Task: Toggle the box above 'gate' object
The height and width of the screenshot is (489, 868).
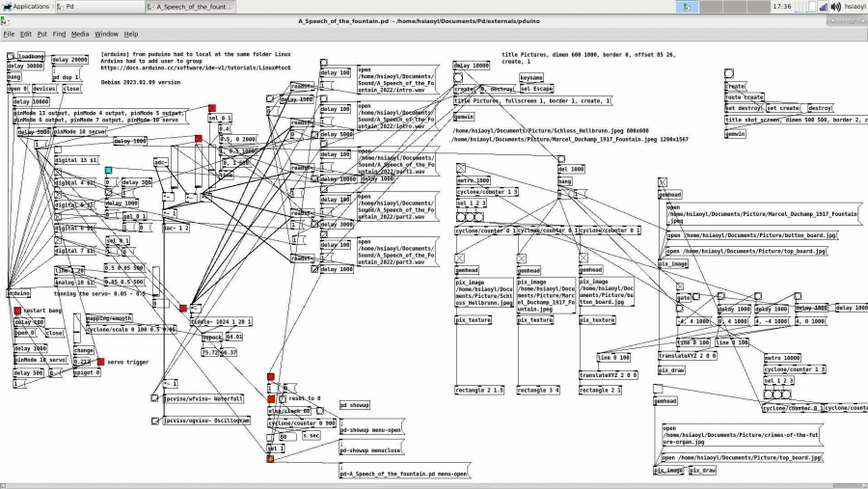Action: [680, 286]
